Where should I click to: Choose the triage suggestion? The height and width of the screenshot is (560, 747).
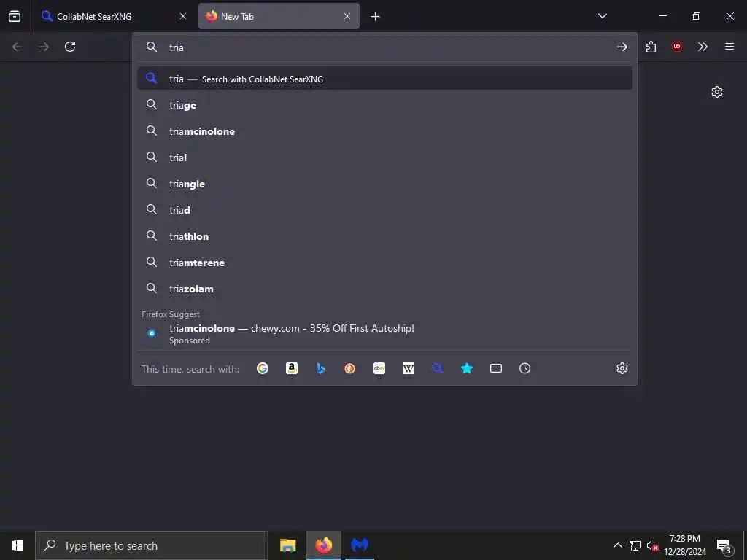coord(385,105)
